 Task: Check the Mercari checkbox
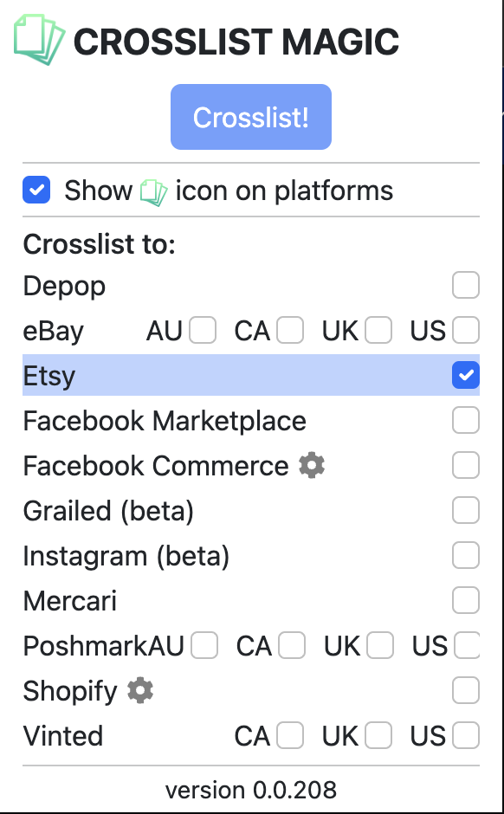click(466, 600)
